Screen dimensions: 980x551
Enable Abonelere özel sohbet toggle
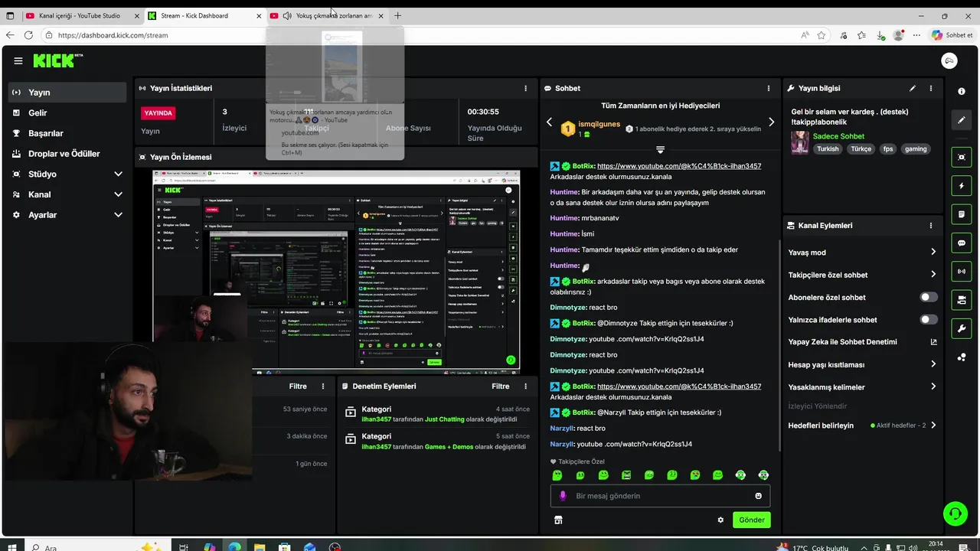[928, 297]
